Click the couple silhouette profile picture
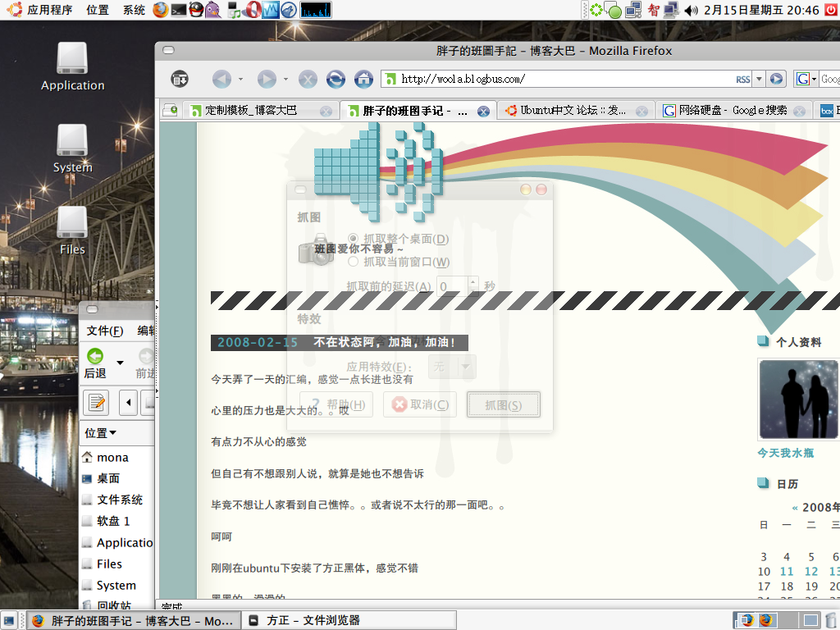 tap(798, 399)
